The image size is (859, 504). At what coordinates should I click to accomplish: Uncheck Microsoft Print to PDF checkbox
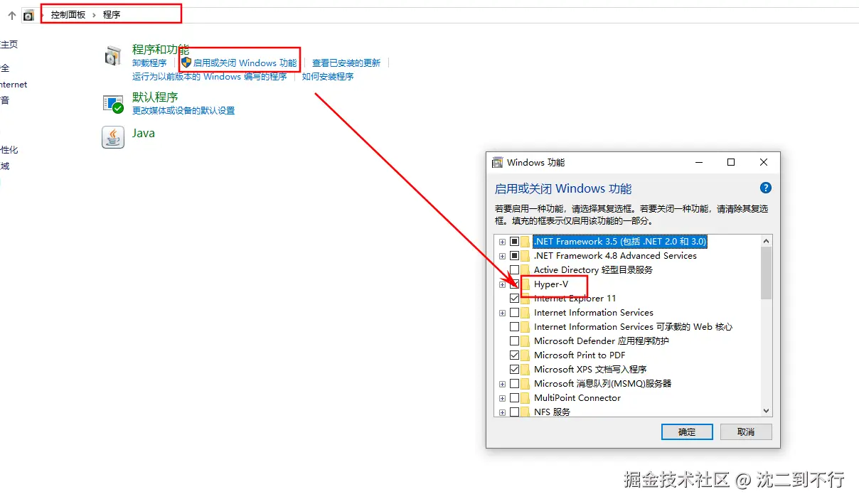514,355
